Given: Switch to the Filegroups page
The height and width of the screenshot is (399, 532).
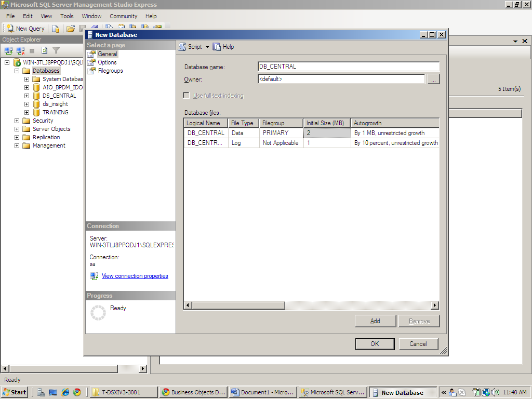Looking at the screenshot, I should (110, 71).
